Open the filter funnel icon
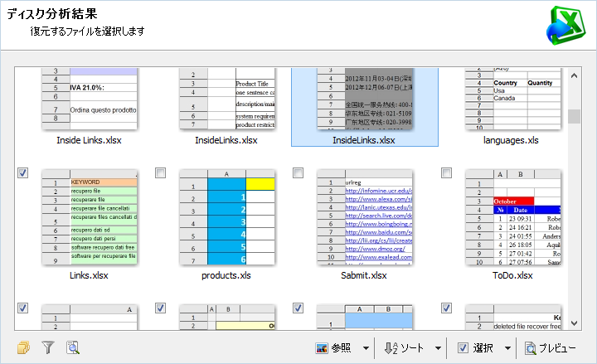 tap(48, 347)
